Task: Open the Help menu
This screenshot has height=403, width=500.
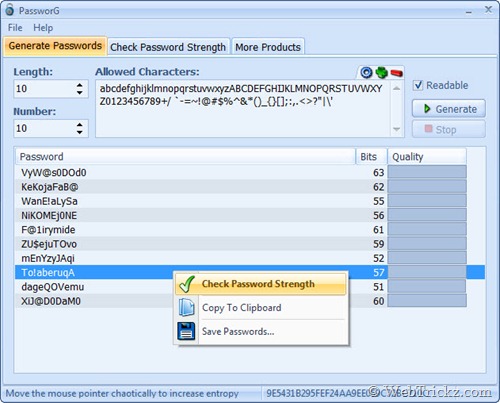Action: point(43,28)
